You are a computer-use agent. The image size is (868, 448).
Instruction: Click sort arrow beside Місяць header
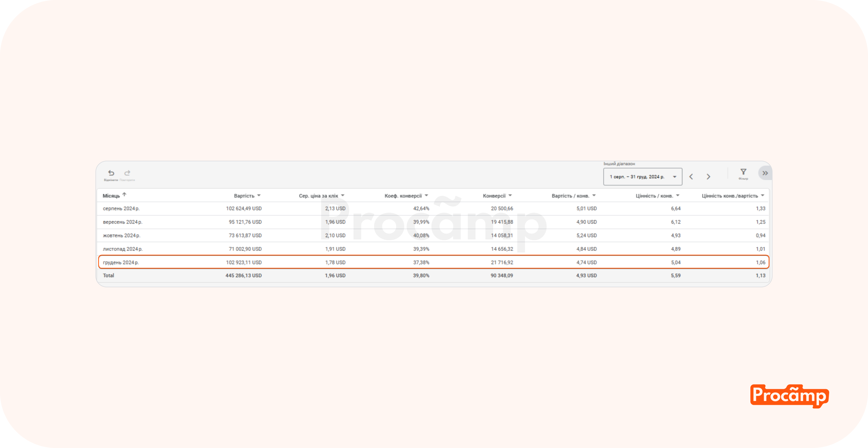point(124,194)
